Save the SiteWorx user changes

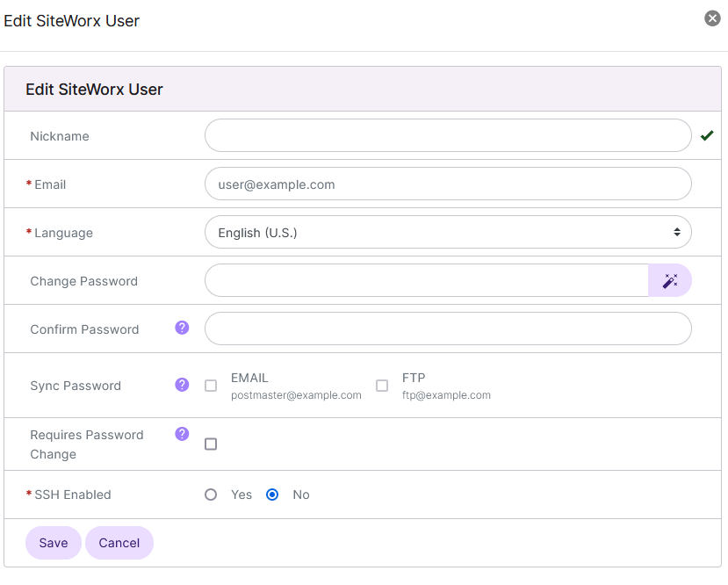coord(53,542)
